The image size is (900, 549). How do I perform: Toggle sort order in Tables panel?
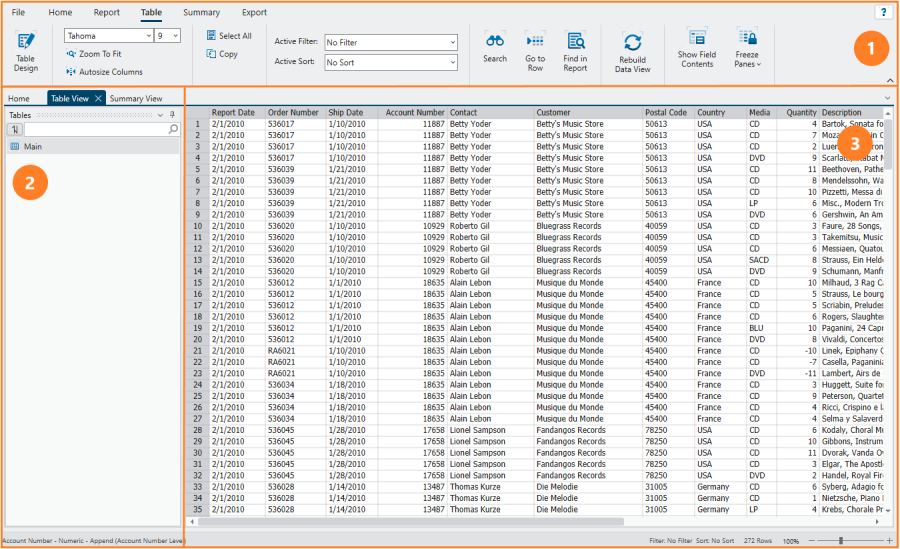point(15,130)
